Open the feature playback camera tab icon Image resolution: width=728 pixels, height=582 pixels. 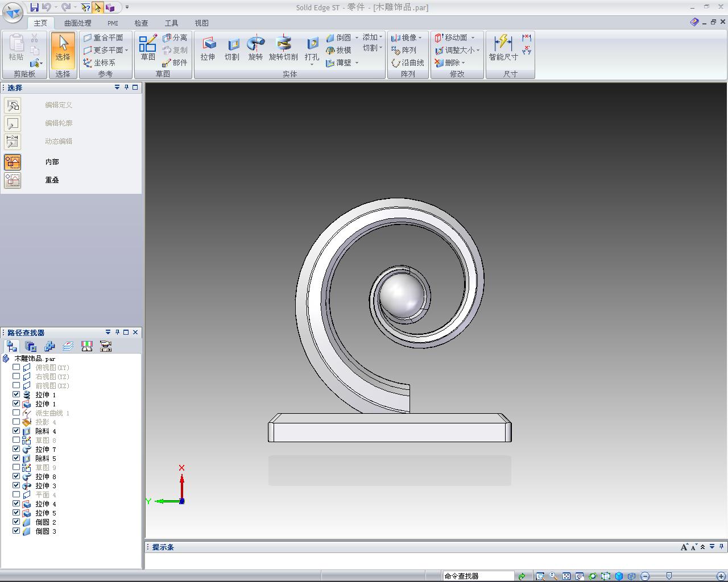(106, 346)
